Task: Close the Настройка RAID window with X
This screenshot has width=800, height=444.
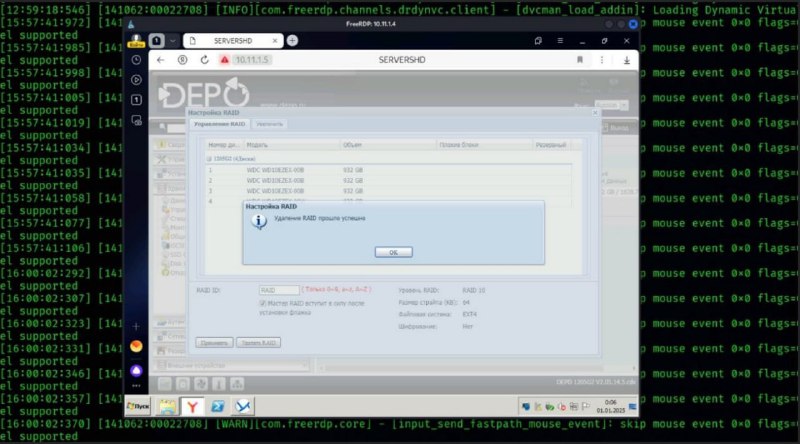Action: [595, 112]
